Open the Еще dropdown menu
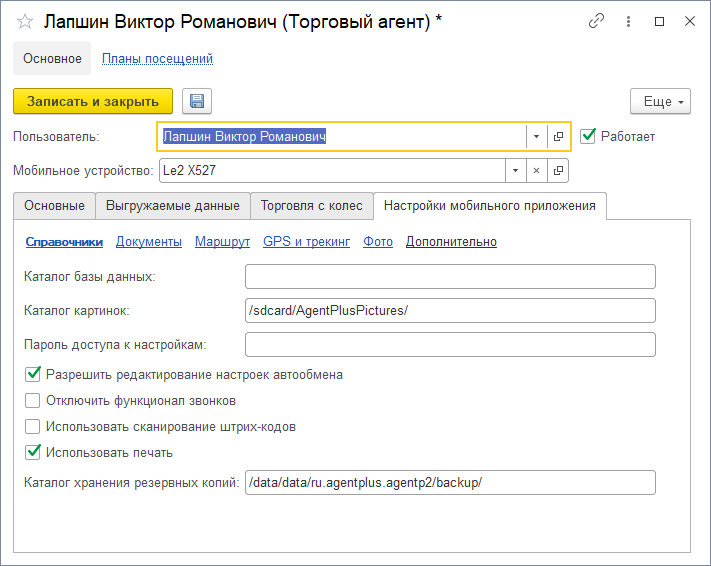The height and width of the screenshot is (566, 711). tap(660, 101)
